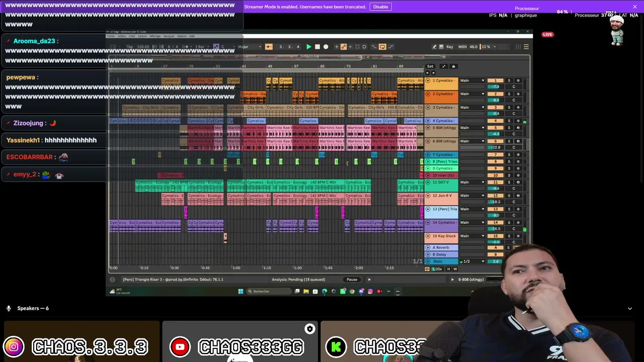Click the metronome icon beside 4 / 4
Screen dimensions: 644x362
click(186, 47)
